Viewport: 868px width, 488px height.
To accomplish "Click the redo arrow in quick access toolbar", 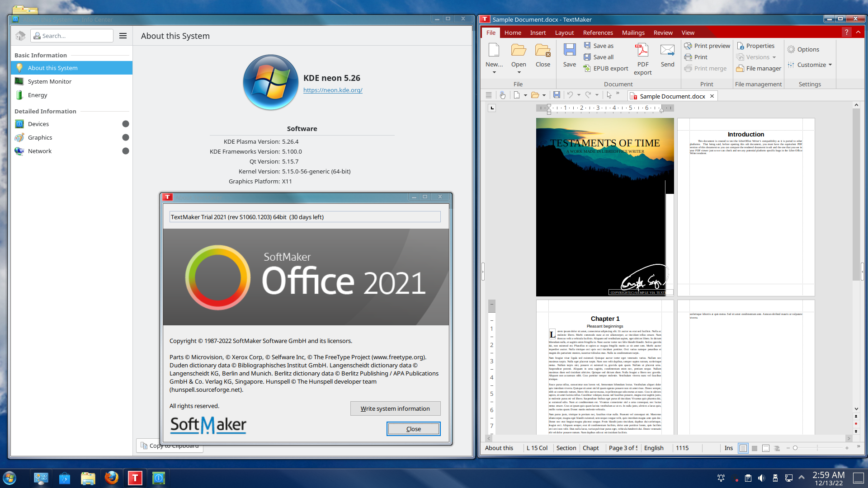I will click(x=588, y=95).
